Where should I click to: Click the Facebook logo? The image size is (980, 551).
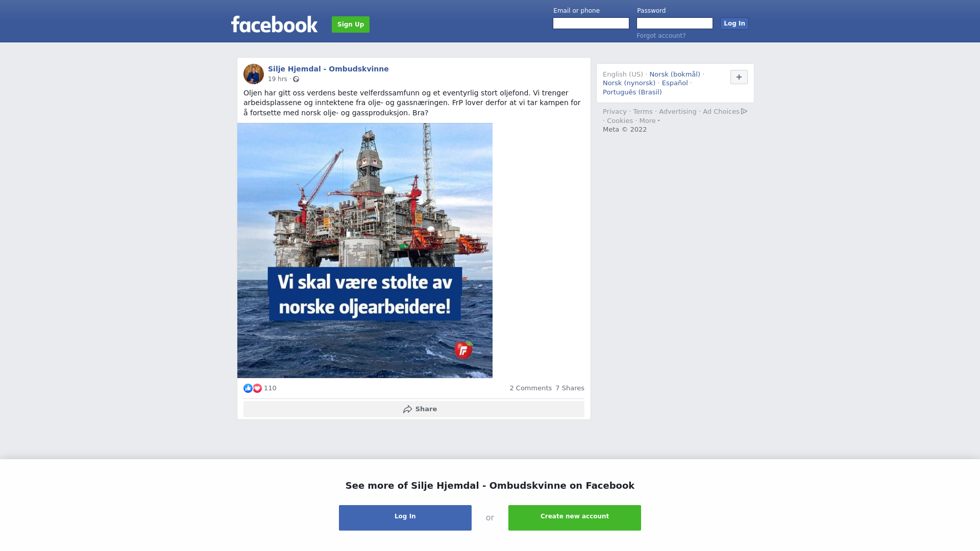[x=274, y=24]
